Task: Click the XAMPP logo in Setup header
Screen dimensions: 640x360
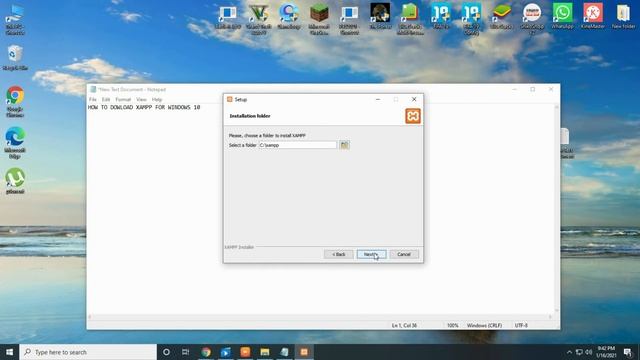Action: [413, 116]
